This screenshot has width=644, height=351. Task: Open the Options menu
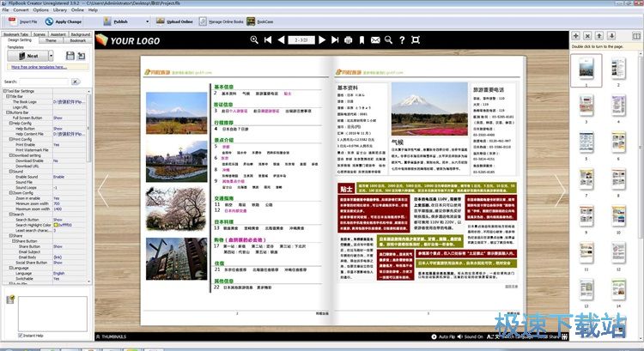(x=40, y=9)
